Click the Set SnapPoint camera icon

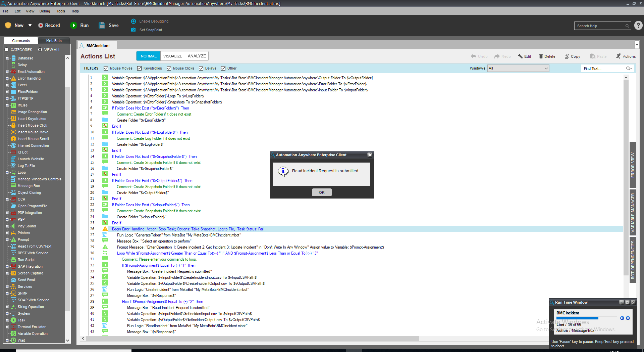133,30
